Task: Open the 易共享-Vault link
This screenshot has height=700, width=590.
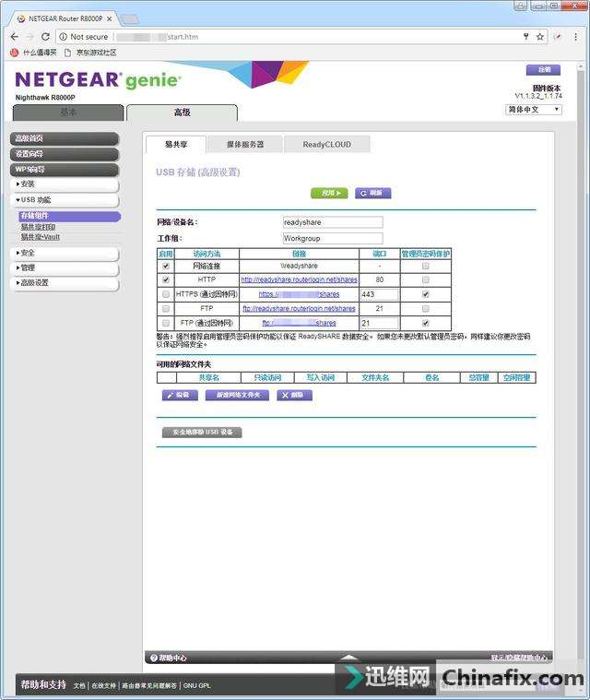Action: [41, 237]
